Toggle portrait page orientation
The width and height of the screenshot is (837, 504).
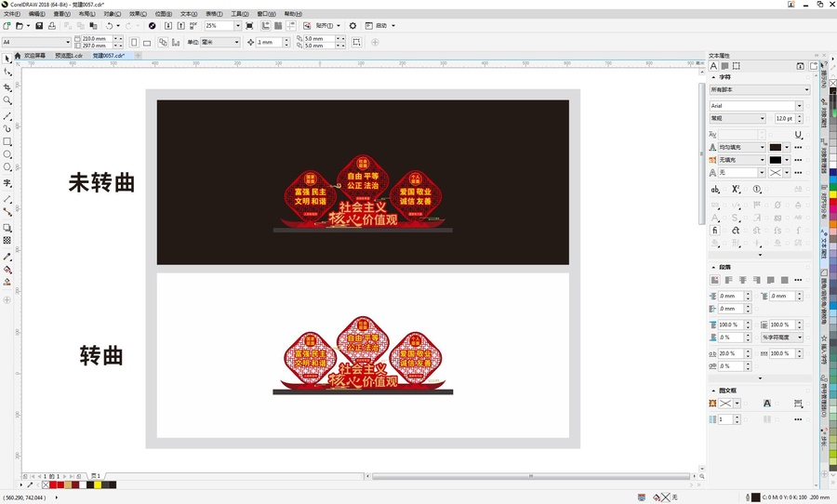(134, 42)
